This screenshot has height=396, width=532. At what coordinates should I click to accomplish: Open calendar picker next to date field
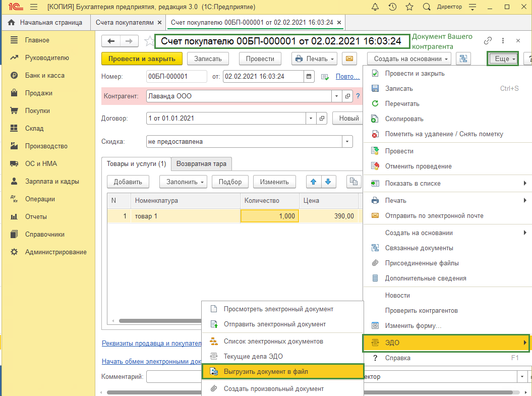point(309,76)
